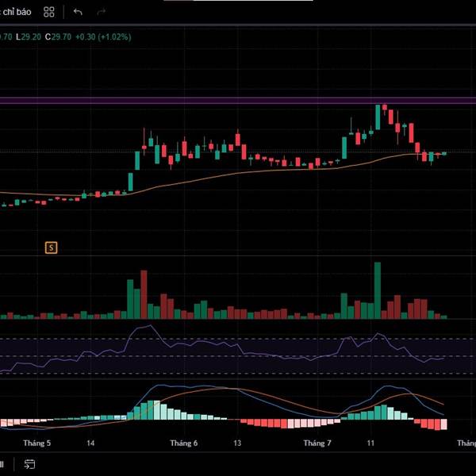Click the redo arrow icon
The height and width of the screenshot is (476, 476).
(101, 12)
